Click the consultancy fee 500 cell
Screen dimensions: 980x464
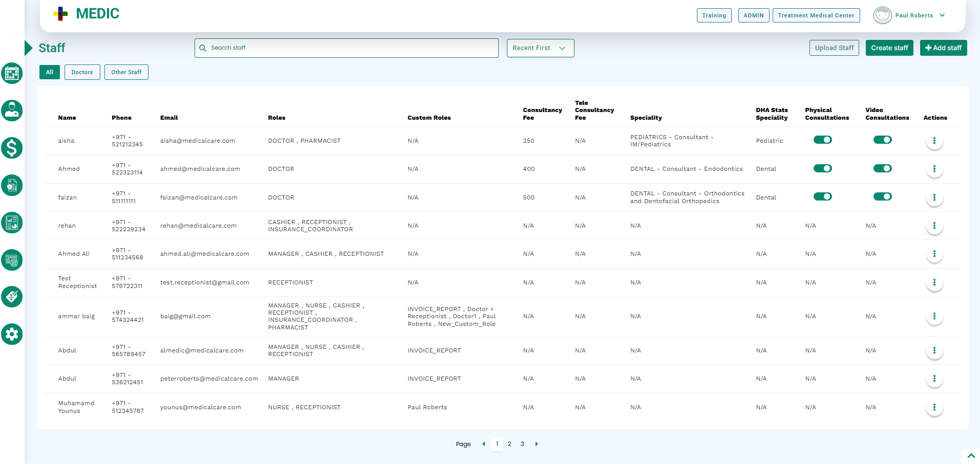point(529,197)
